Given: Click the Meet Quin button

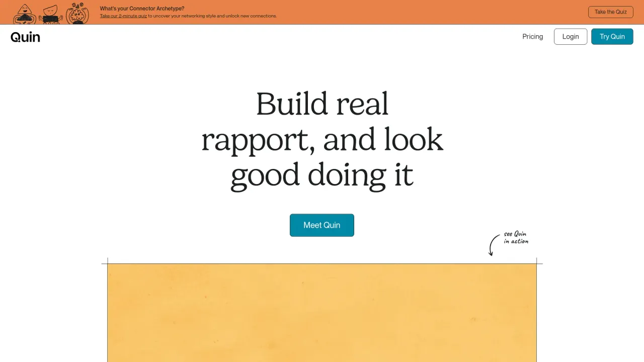Looking at the screenshot, I should pyautogui.click(x=322, y=225).
